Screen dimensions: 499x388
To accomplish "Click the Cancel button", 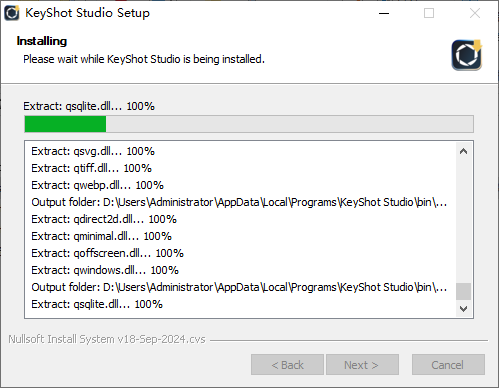I will (448, 365).
